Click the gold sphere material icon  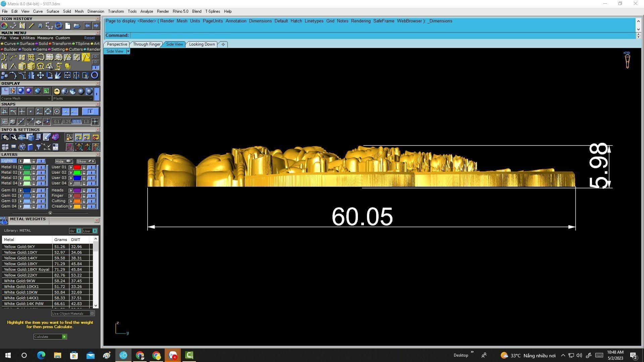coord(57,91)
